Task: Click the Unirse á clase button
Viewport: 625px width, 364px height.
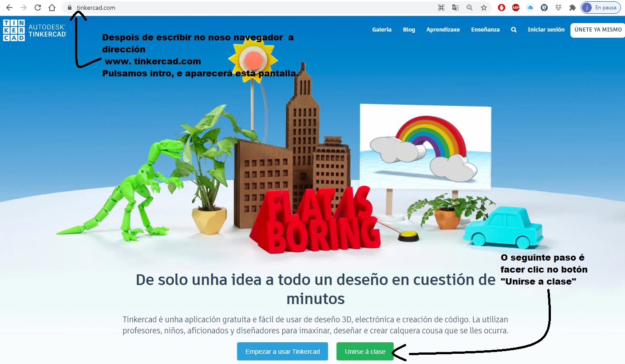Action: coord(365,351)
